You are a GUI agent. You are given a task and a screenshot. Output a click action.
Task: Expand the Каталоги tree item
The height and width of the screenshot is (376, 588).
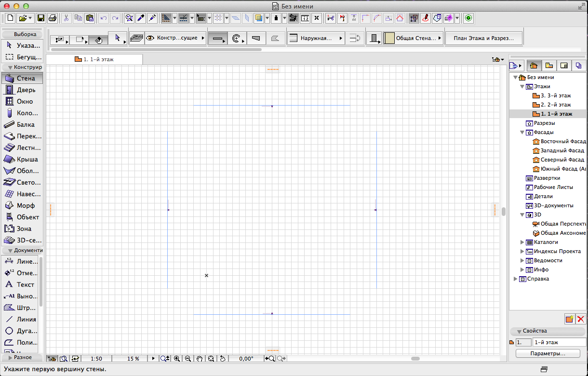pos(522,242)
